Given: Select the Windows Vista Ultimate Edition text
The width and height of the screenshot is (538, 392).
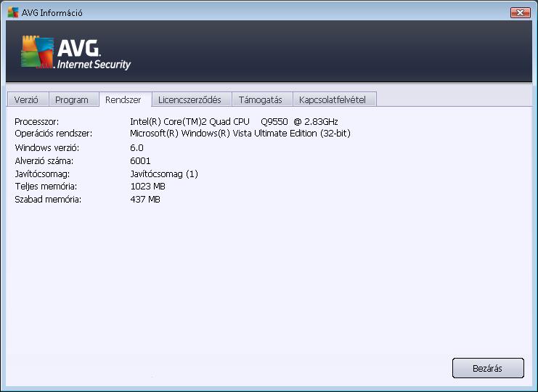Looking at the screenshot, I should 240,134.
